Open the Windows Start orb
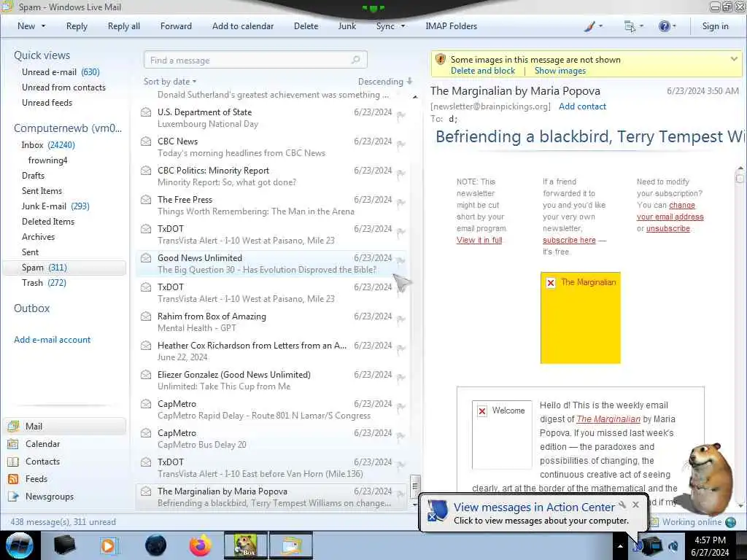This screenshot has width=747, height=560. [19, 545]
